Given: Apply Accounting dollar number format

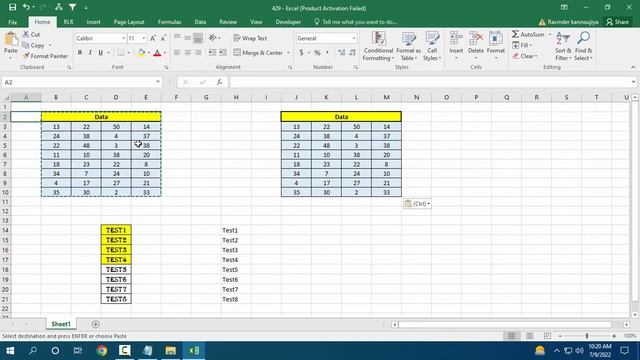Looking at the screenshot, I should point(301,53).
